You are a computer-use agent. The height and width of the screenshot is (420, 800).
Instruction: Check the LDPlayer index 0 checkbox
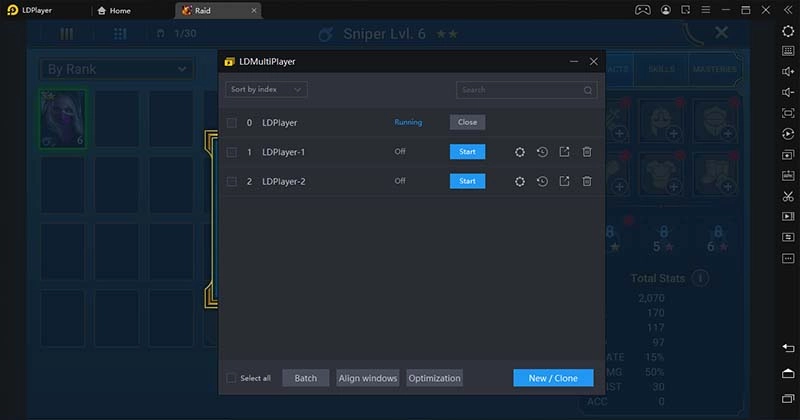click(232, 122)
